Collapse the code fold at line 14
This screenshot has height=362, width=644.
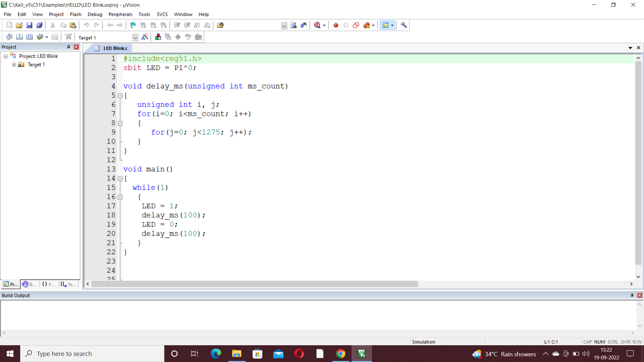(120, 179)
